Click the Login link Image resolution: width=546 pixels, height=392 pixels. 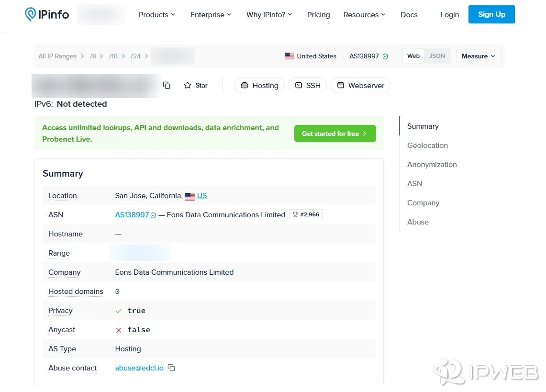[449, 15]
